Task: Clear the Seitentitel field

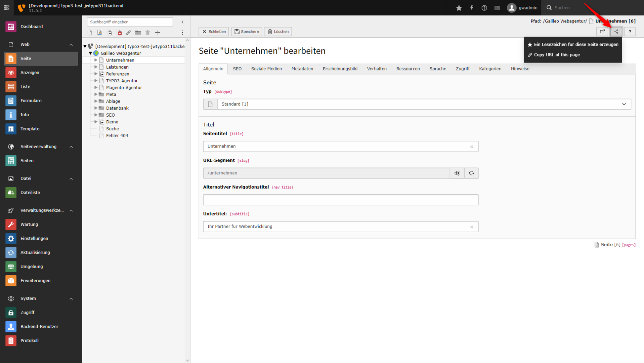Action: [x=471, y=147]
